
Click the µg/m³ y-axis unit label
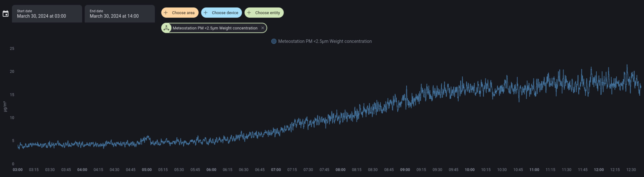click(x=5, y=106)
